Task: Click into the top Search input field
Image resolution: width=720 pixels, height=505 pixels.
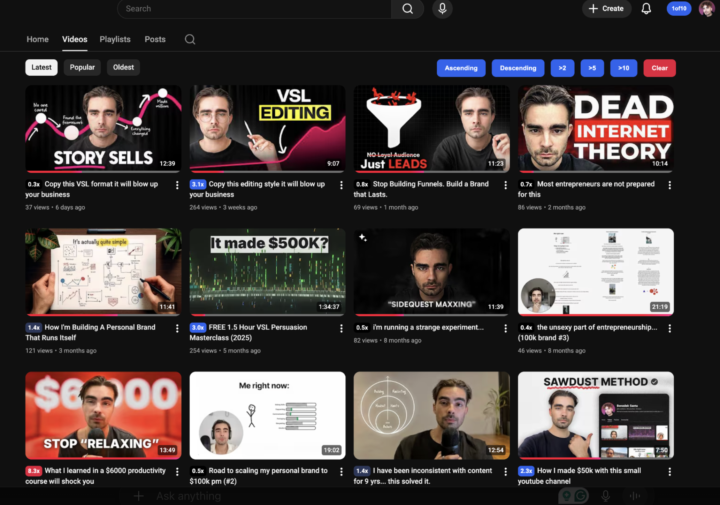Action: [255, 9]
